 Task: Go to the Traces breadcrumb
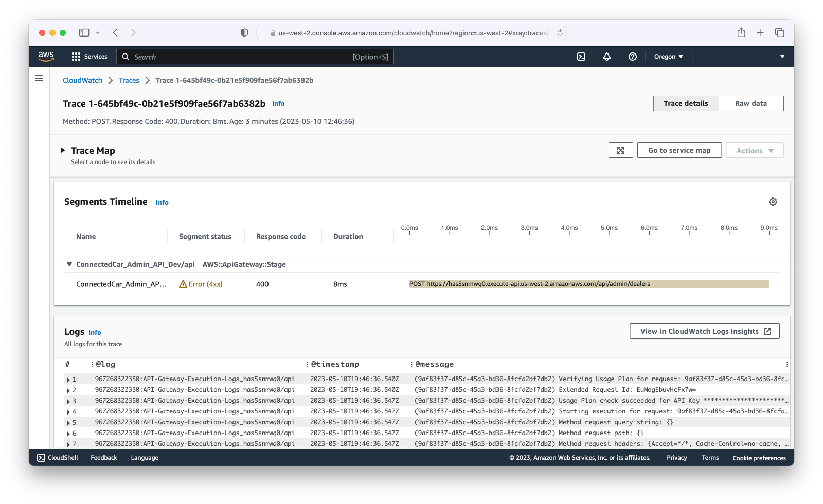pos(129,80)
